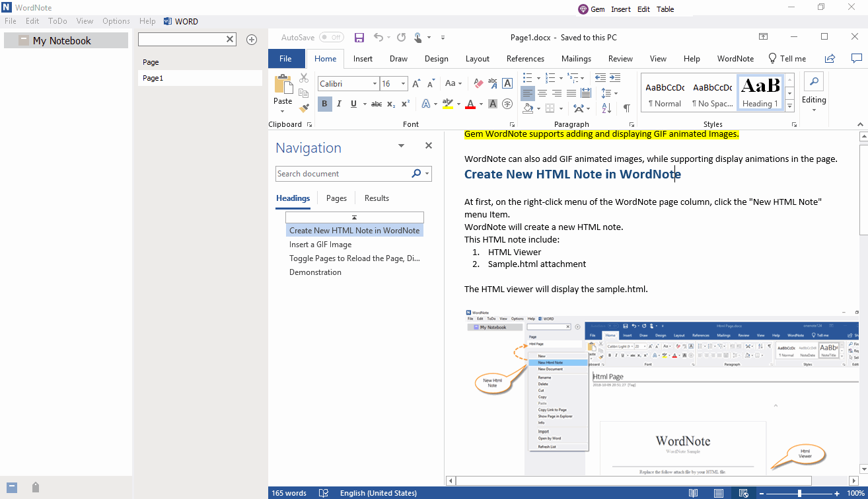Screen dimensions: 868x499
Task: Open the Comments speech bubble icon
Action: (x=857, y=59)
